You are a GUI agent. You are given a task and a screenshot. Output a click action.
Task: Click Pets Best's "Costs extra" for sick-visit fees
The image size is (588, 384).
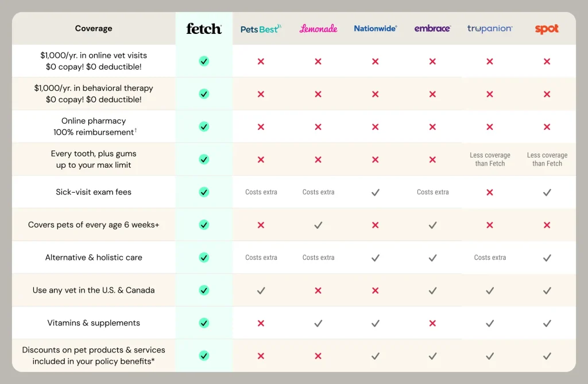pos(261,192)
